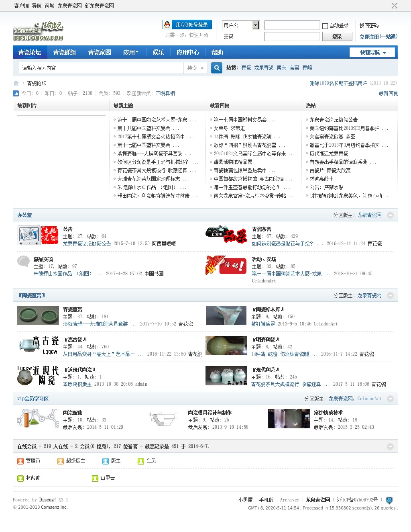Click the 龙泉青瓷 hot search keyword
The image size is (411, 532).
point(264,68)
